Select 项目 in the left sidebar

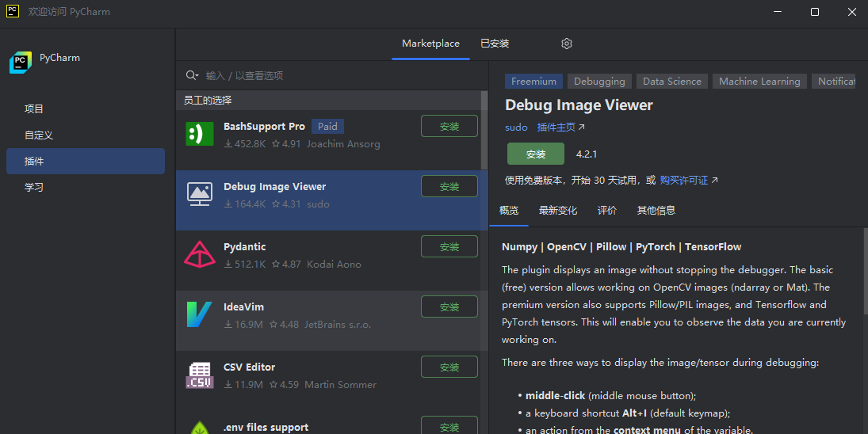[34, 109]
